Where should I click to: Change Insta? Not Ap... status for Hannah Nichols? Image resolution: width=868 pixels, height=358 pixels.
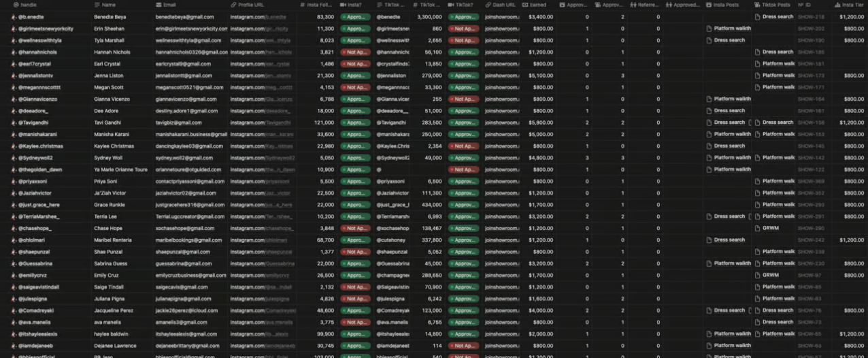click(355, 52)
